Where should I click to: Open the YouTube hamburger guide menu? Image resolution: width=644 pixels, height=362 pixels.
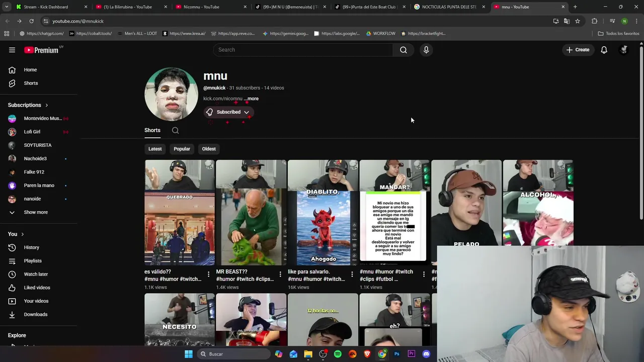12,50
